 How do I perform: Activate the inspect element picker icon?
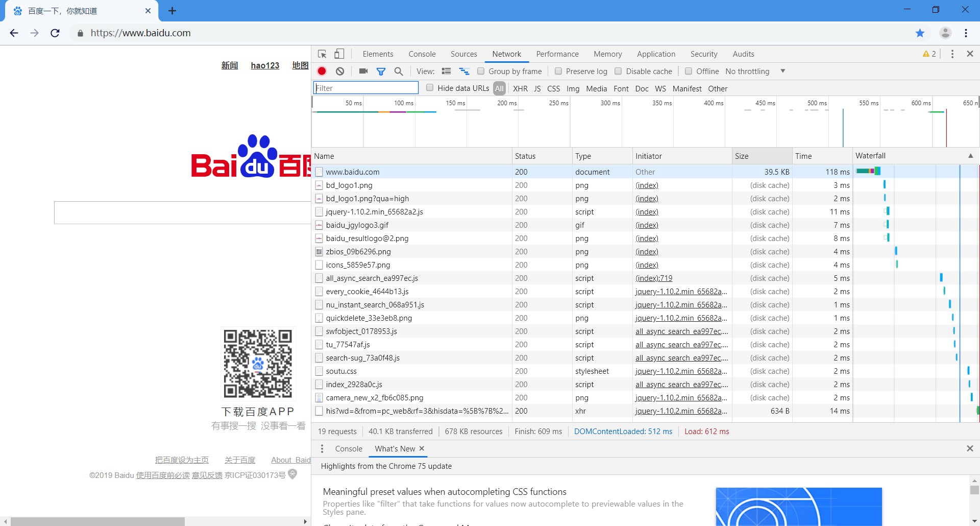322,54
